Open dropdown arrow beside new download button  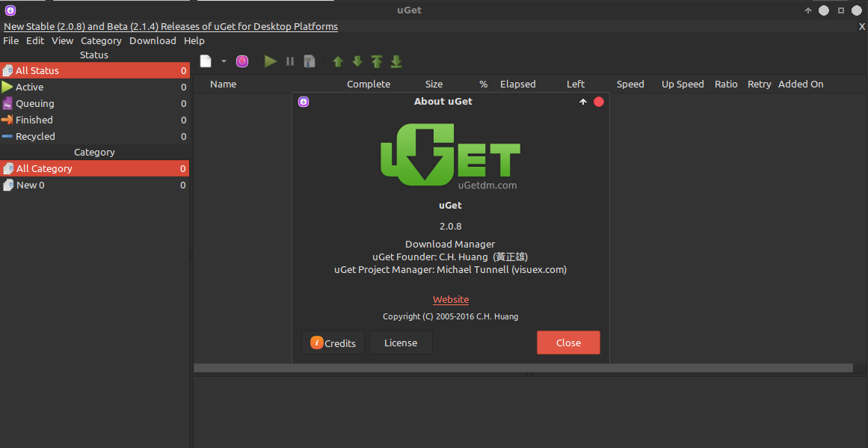(x=223, y=61)
